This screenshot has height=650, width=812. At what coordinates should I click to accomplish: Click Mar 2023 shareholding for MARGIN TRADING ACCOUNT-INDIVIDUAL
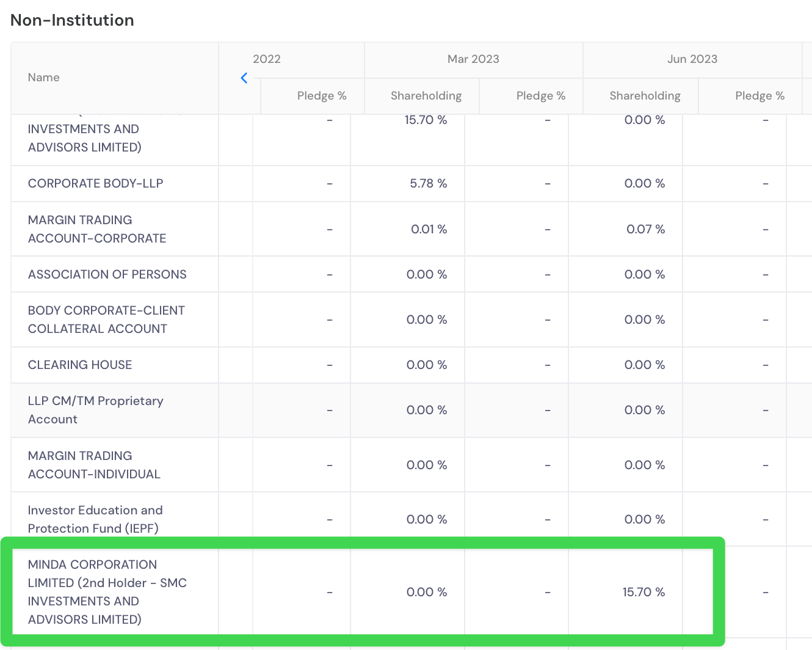coord(427,465)
